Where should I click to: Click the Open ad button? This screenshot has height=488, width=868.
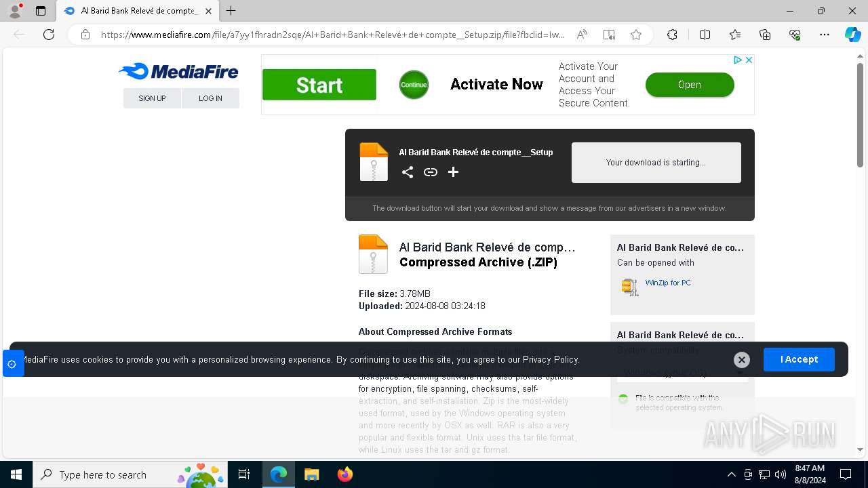coord(690,85)
